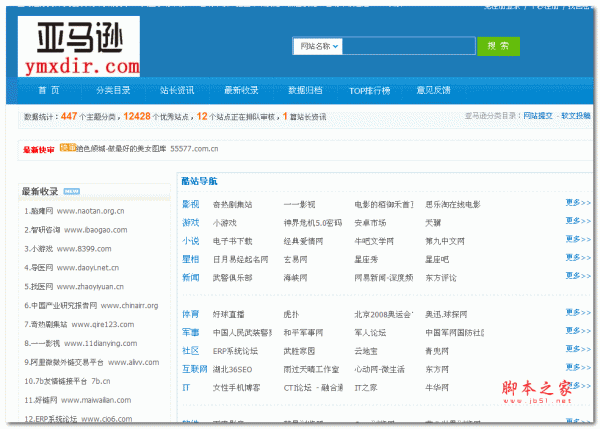This screenshot has width=600, height=429.
Task: Select the 社区 category
Action: (x=191, y=351)
